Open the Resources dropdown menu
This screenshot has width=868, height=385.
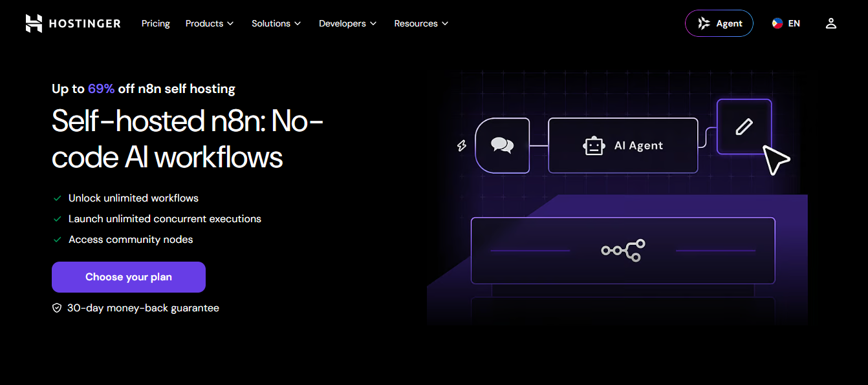pyautogui.click(x=421, y=23)
